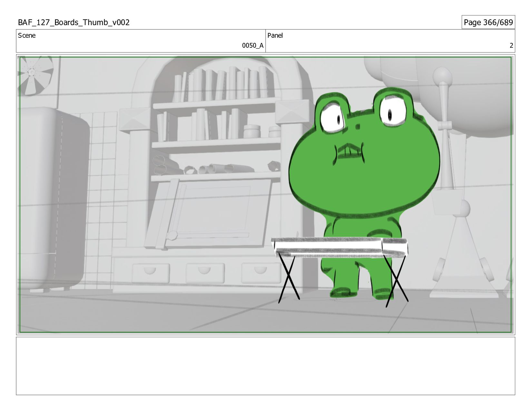The height and width of the screenshot is (411, 532).
Task: Click the empty notes box below the panel
Action: click(265, 366)
